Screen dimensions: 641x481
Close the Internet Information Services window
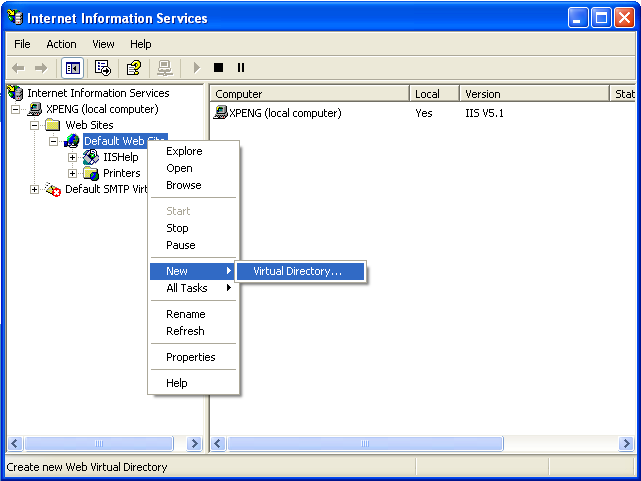click(624, 18)
